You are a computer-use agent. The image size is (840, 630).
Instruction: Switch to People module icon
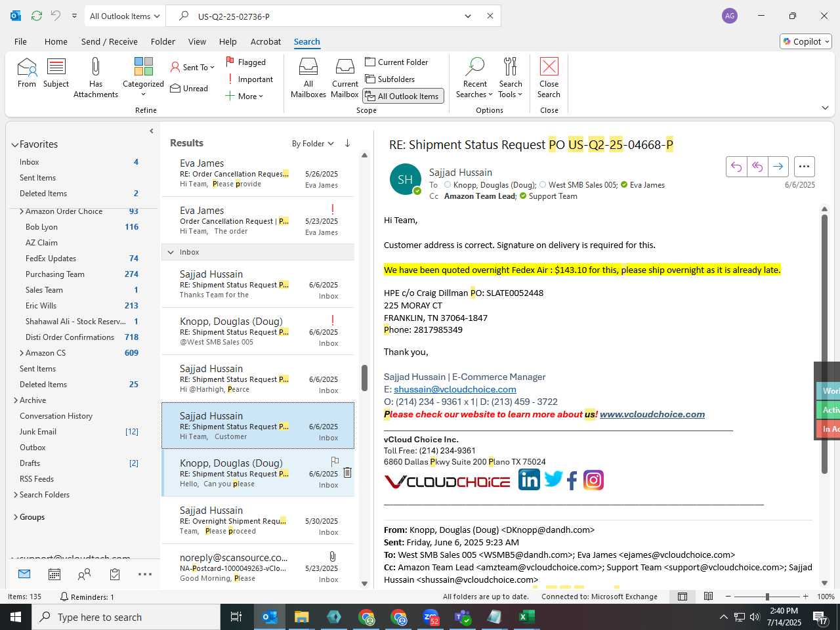click(84, 574)
